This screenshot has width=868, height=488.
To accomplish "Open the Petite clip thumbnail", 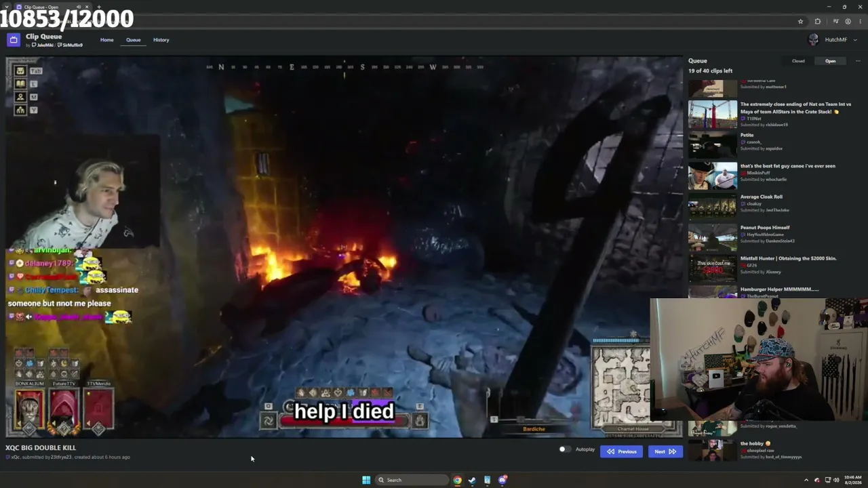I will [x=713, y=145].
